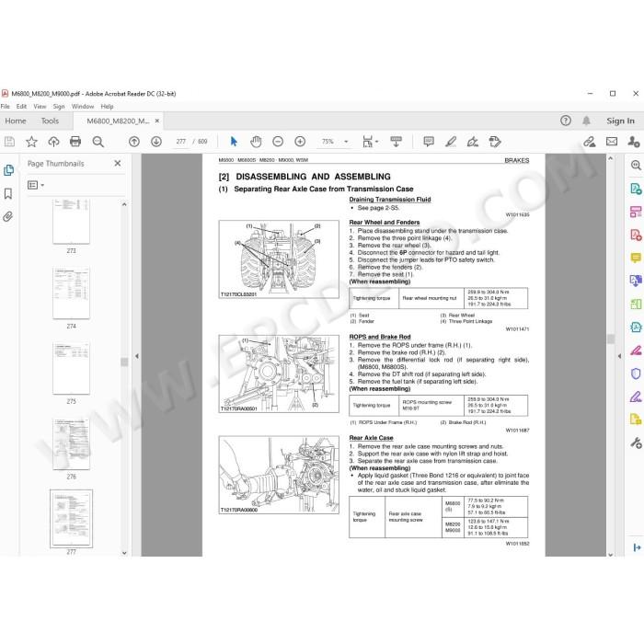
Task: Open the Window menu
Action: click(x=83, y=107)
